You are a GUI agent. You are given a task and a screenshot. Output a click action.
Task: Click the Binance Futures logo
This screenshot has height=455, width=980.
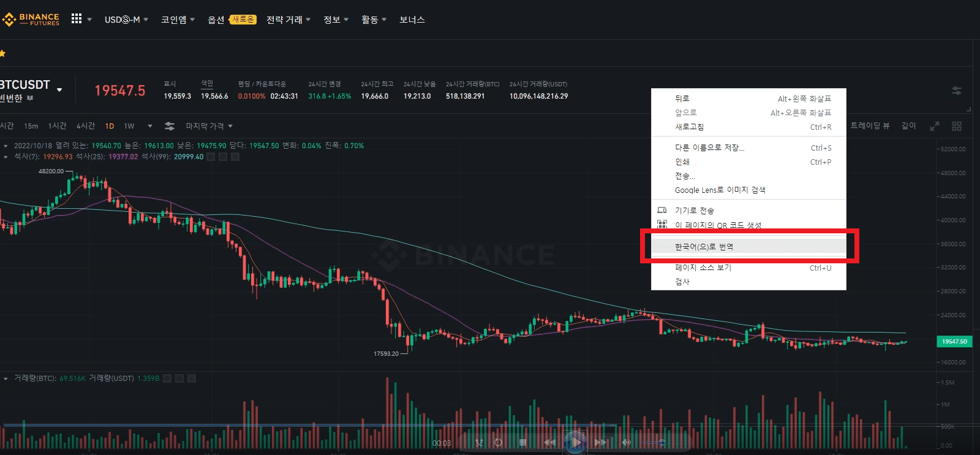pos(31,20)
